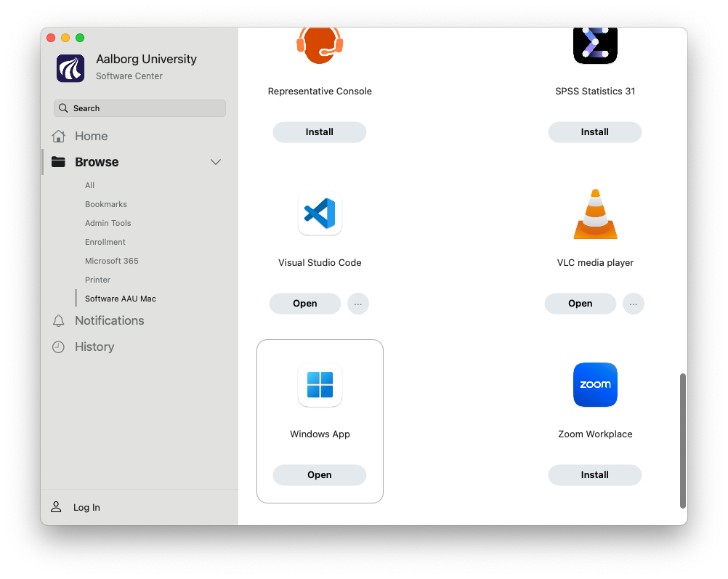This screenshot has height=579, width=728.
Task: Install SPSS Statistics 31
Action: (594, 131)
